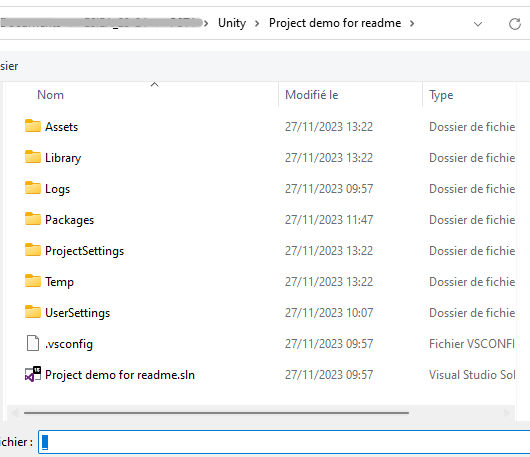Click the Packages folder icon
The height and width of the screenshot is (457, 530).
coord(33,219)
